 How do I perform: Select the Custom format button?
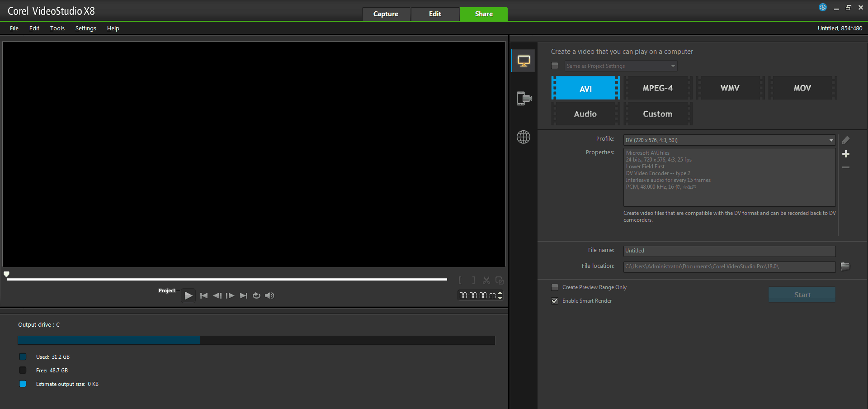(x=658, y=114)
